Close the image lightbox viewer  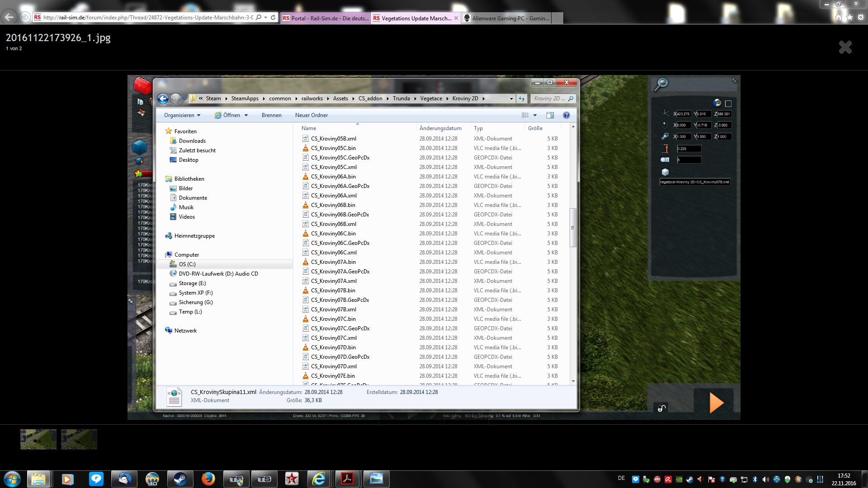coord(845,47)
